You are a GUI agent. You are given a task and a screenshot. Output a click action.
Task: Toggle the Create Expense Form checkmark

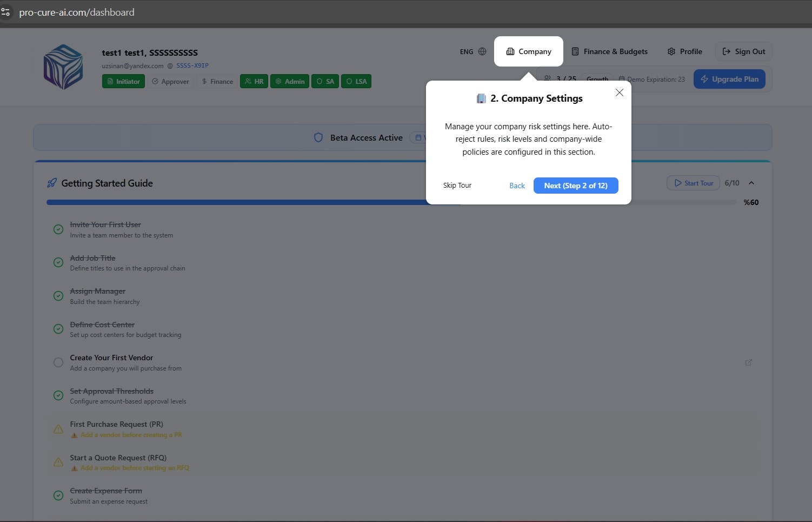58,495
